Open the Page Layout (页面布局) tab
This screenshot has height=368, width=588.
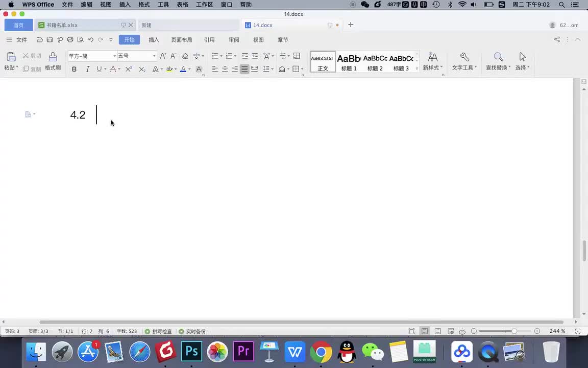click(182, 40)
